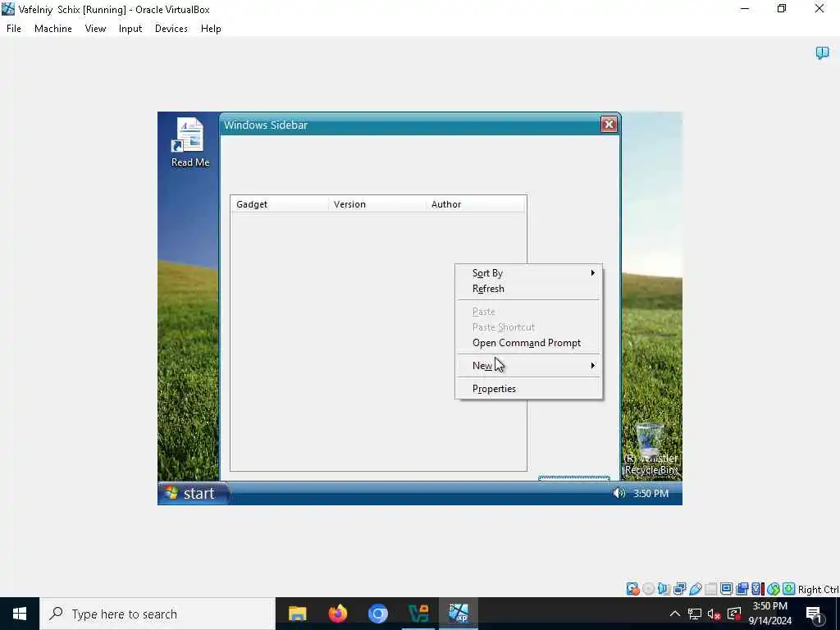
Task: Choose Properties in the context menu
Action: 529,388
